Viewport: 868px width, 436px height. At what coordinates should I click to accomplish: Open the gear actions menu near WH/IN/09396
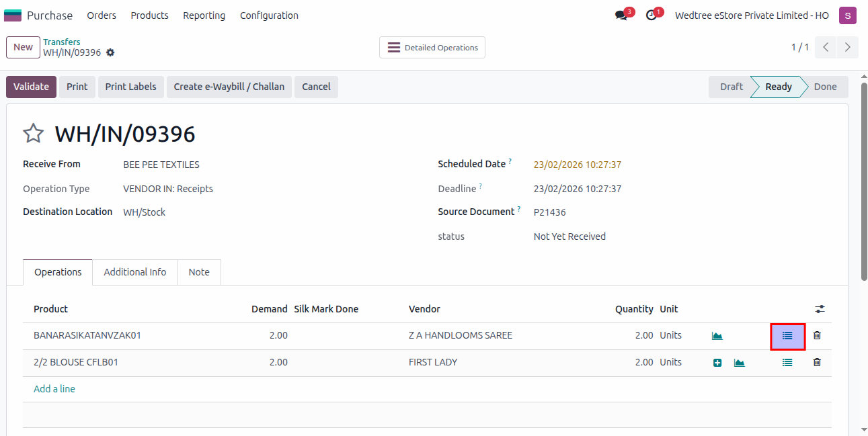click(110, 52)
